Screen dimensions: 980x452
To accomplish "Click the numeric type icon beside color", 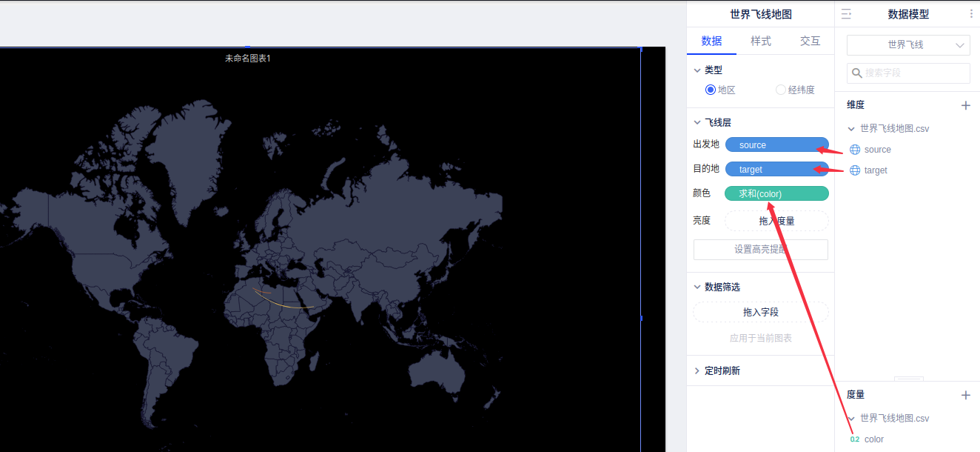I will 855,439.
